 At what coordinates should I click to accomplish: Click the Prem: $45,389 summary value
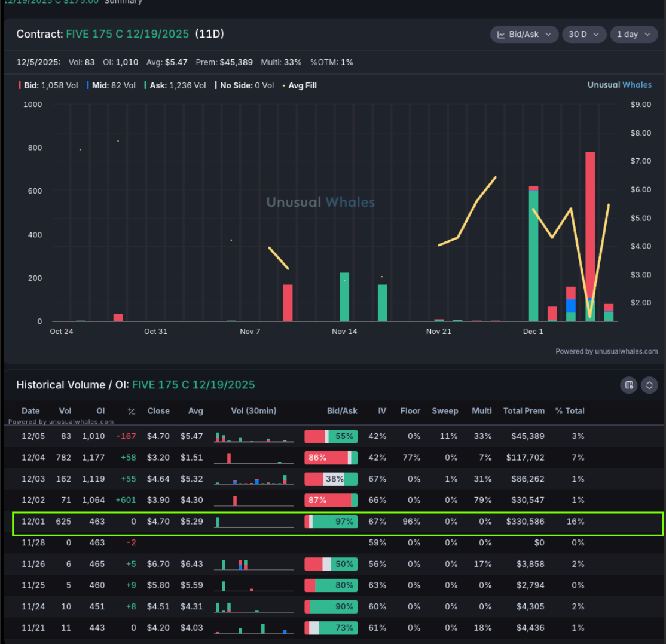pyautogui.click(x=224, y=62)
